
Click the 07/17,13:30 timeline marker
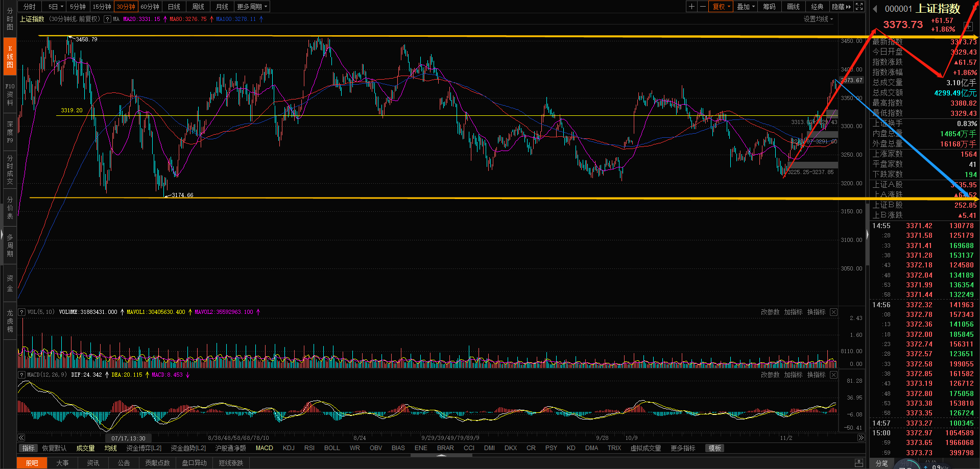point(128,438)
